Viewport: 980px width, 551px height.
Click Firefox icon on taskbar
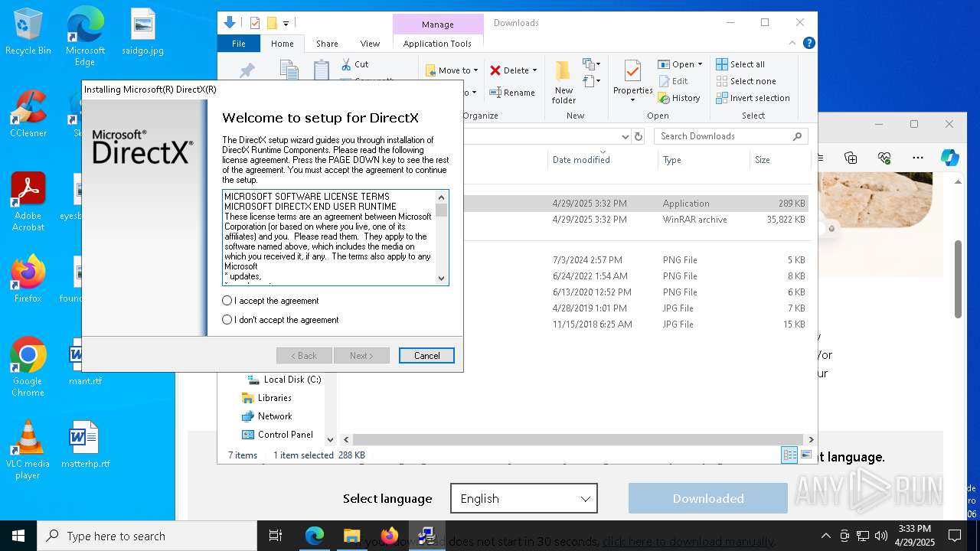click(x=390, y=536)
